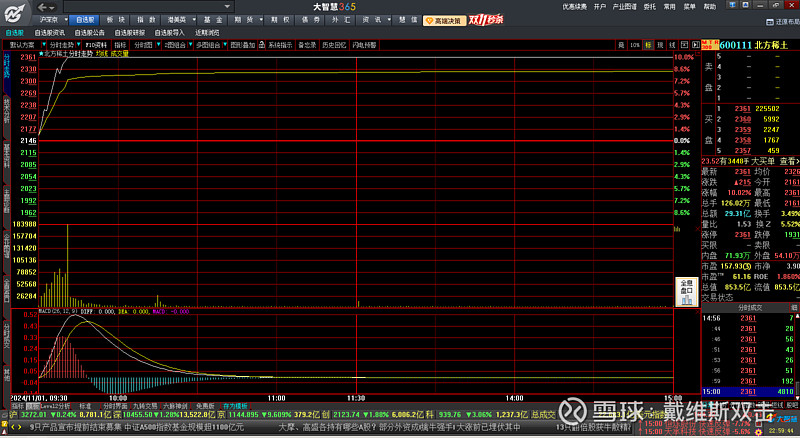The height and width of the screenshot is (438, 800).
Task: Expand the 分时图 dropdown arrow
Action: [x=159, y=45]
